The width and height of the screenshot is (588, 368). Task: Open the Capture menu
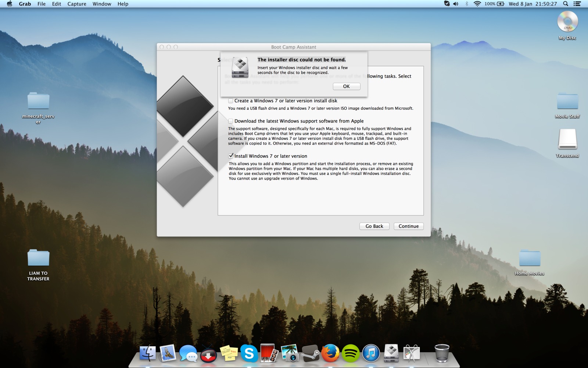point(77,4)
